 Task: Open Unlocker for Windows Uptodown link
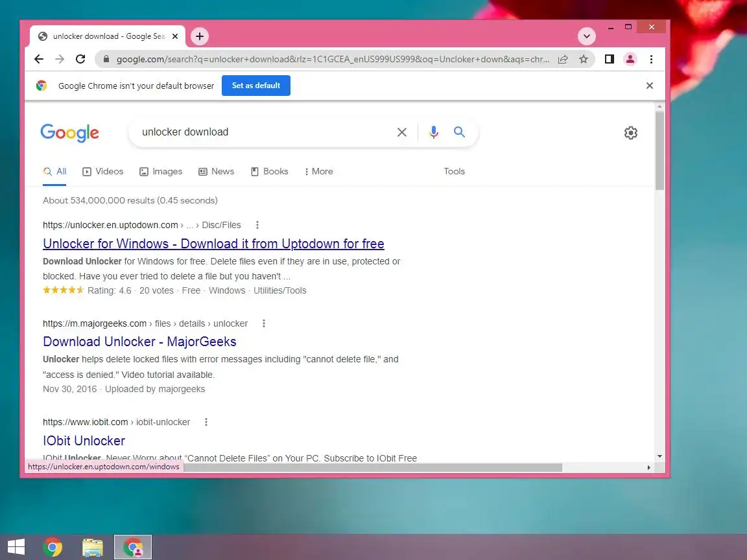click(213, 244)
